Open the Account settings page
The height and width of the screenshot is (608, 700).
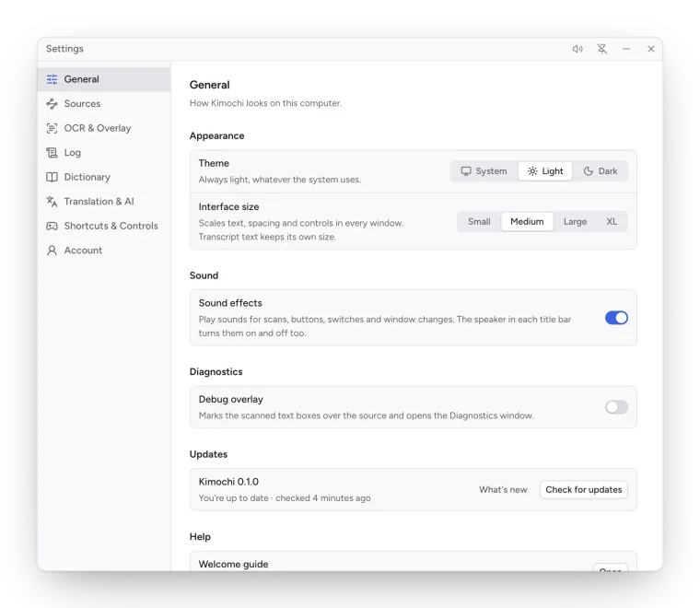[103, 251]
